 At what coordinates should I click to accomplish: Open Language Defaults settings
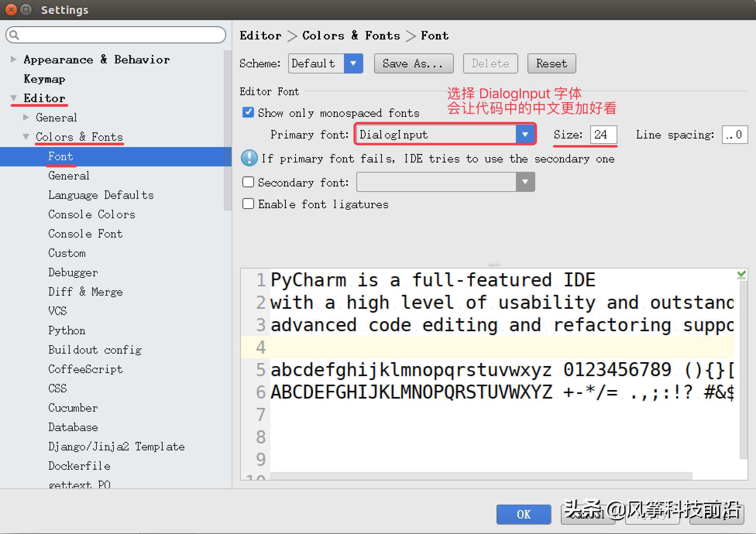[x=101, y=195]
